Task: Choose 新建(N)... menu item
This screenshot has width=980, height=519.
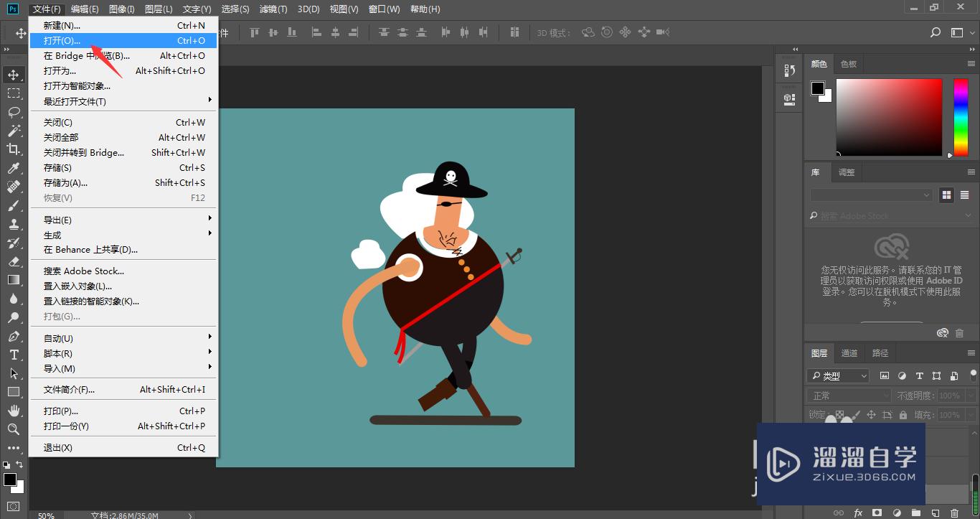Action: [123, 26]
